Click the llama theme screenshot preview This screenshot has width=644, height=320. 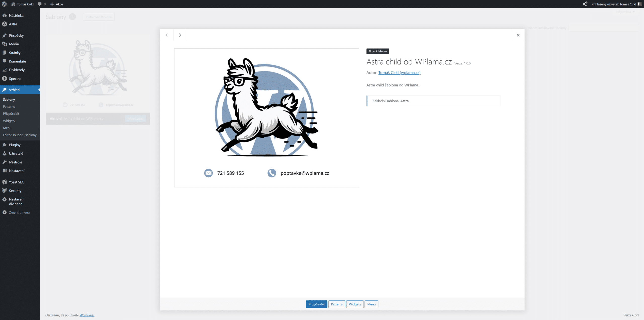(266, 118)
